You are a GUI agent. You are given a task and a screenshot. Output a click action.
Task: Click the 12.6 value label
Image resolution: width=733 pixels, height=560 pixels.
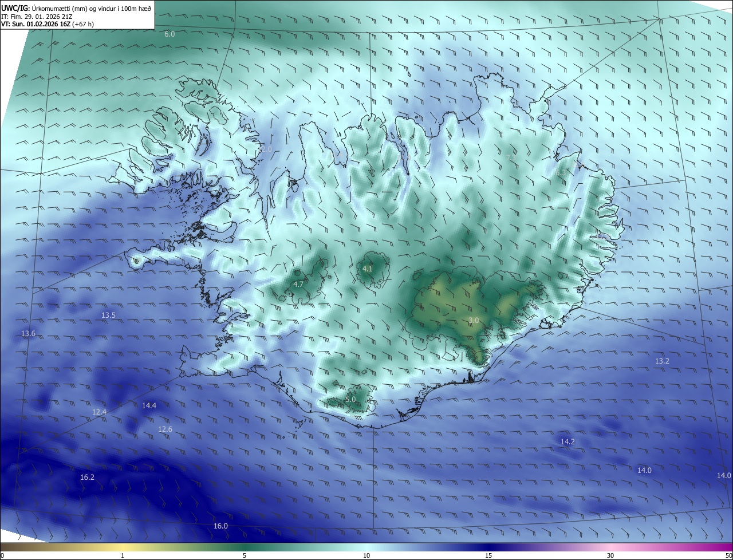165,429
